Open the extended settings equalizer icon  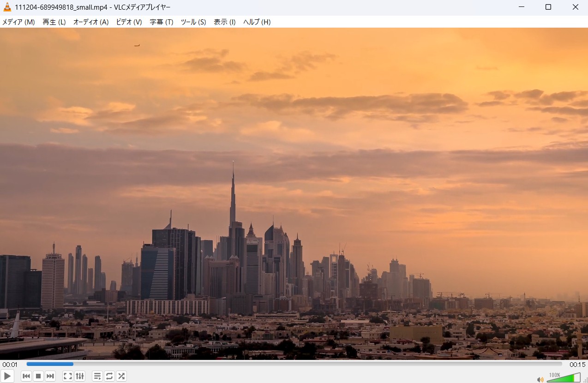(80, 376)
